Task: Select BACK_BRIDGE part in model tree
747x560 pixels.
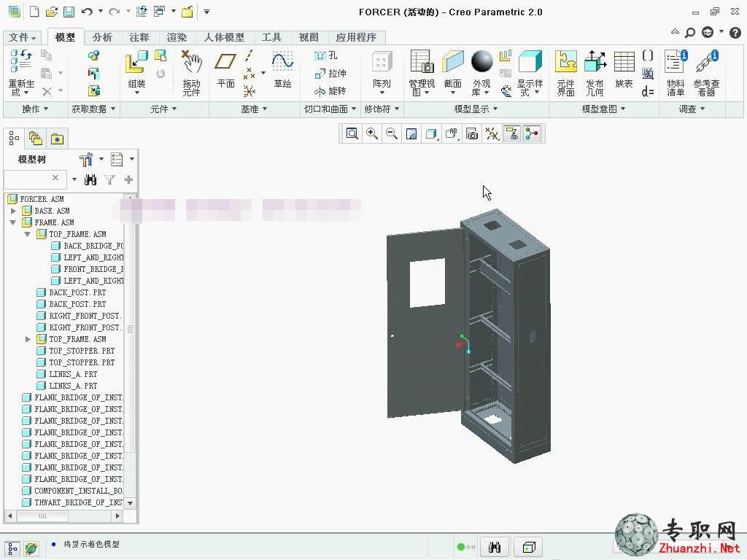Action: pos(88,246)
